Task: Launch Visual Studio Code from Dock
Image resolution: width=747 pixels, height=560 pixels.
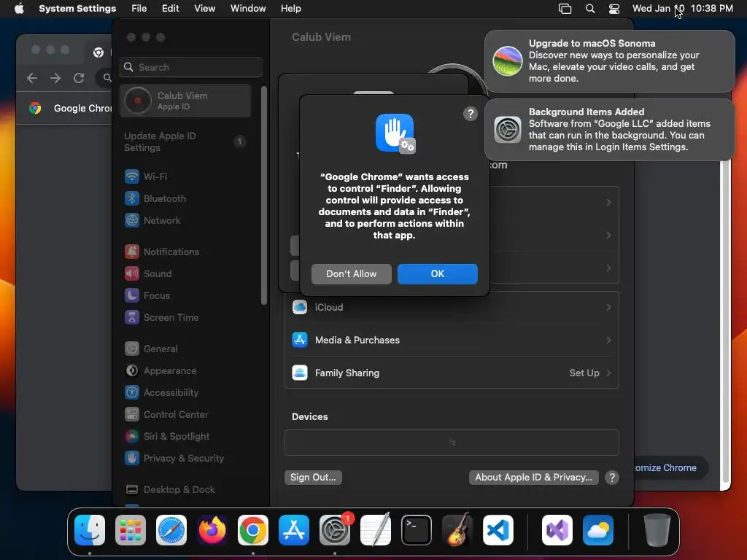Action: click(x=498, y=530)
